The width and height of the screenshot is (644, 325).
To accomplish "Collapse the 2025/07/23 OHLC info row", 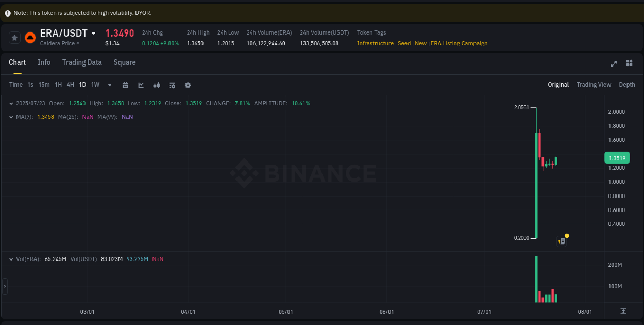I will click(x=11, y=103).
